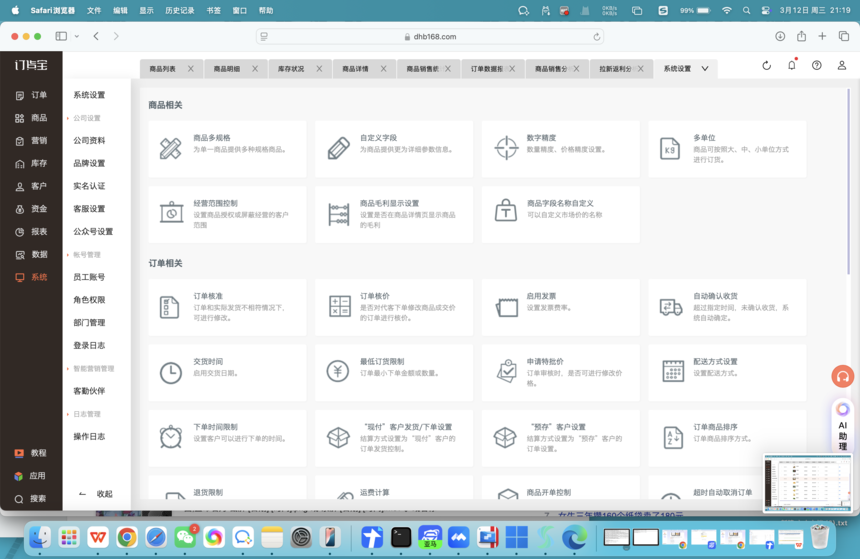Open 公众号设置 in settings menu
The height and width of the screenshot is (559, 860).
[x=93, y=231]
